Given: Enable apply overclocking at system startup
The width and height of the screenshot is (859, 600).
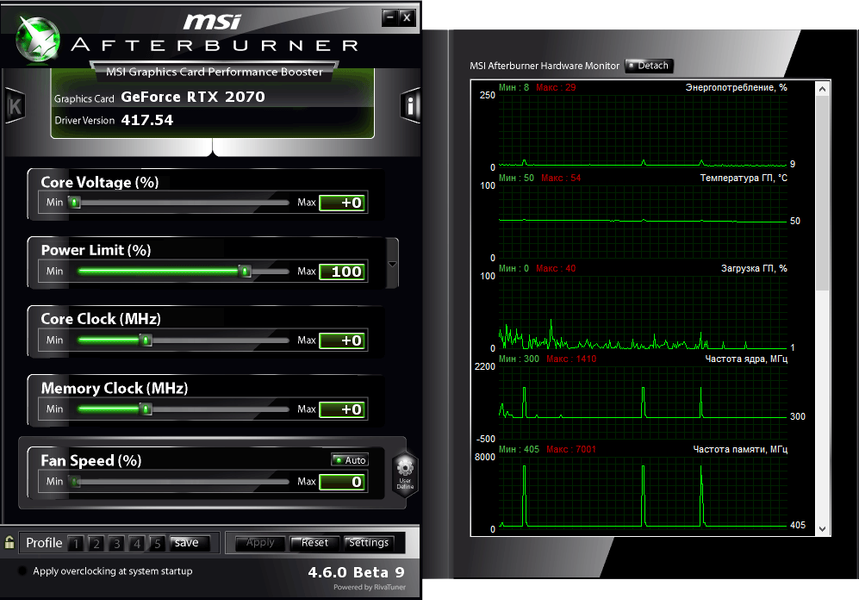Looking at the screenshot, I should pyautogui.click(x=22, y=571).
